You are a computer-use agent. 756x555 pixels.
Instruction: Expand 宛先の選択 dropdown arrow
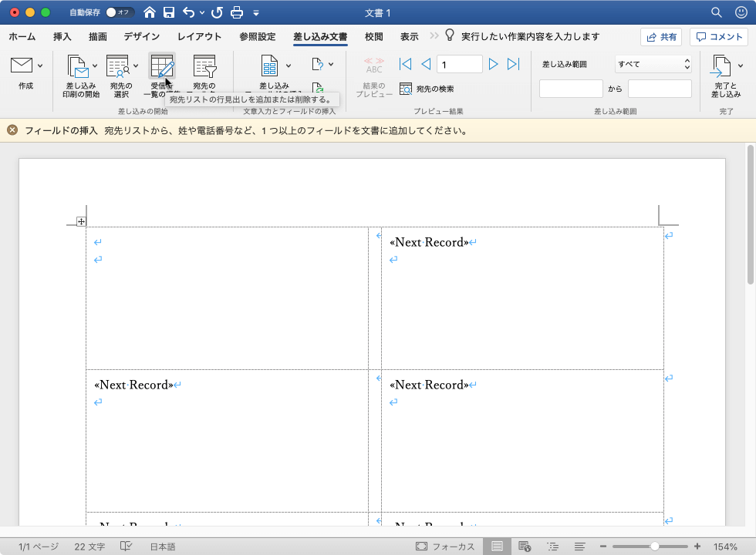pyautogui.click(x=136, y=66)
